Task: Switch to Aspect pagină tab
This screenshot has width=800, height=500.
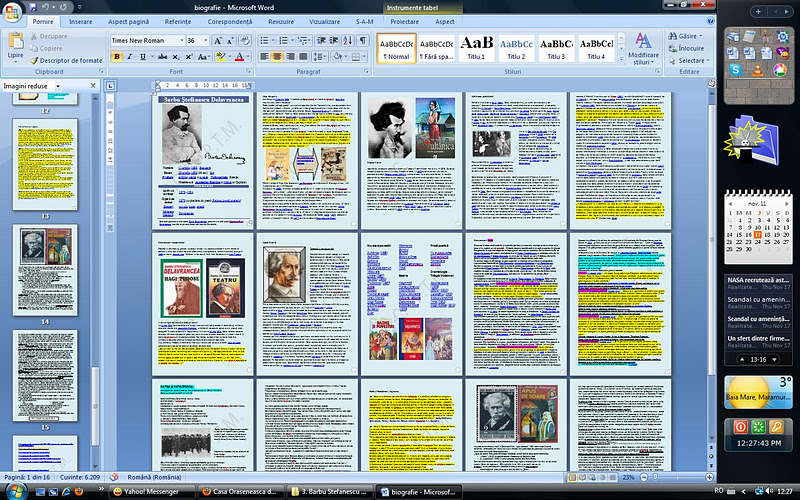Action: tap(129, 21)
